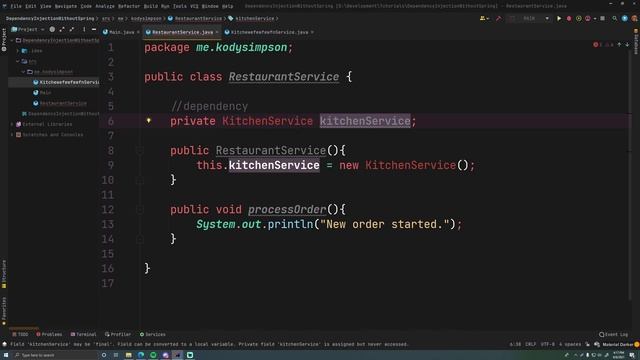
Task: Open the Problems tool window
Action: pyautogui.click(x=49, y=335)
